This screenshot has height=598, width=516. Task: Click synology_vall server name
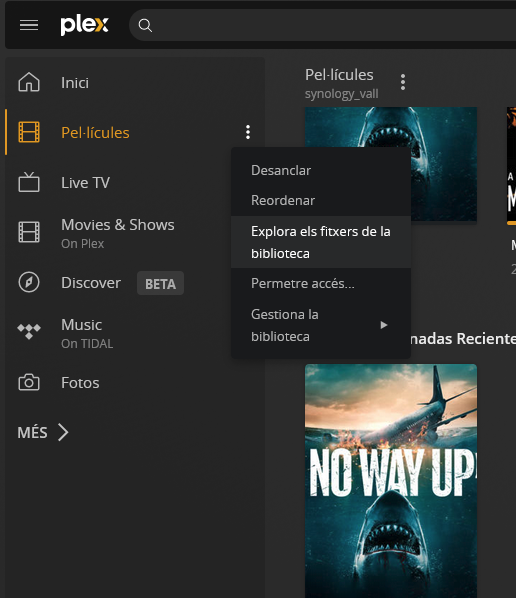(x=341, y=94)
